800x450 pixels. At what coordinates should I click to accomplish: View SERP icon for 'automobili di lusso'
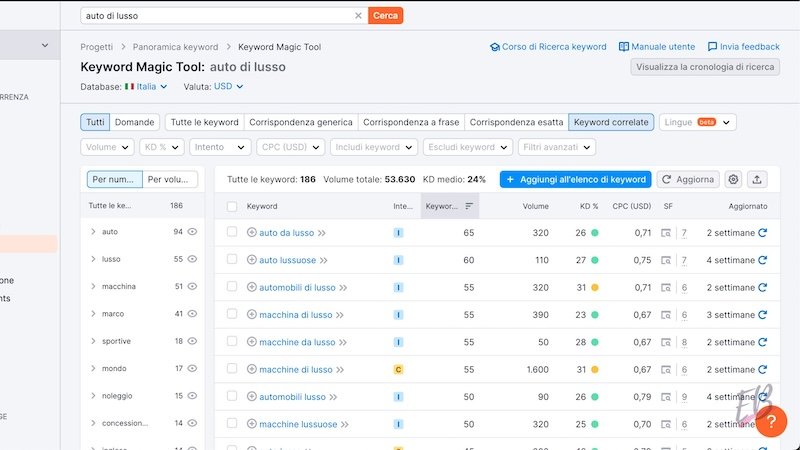(666, 288)
